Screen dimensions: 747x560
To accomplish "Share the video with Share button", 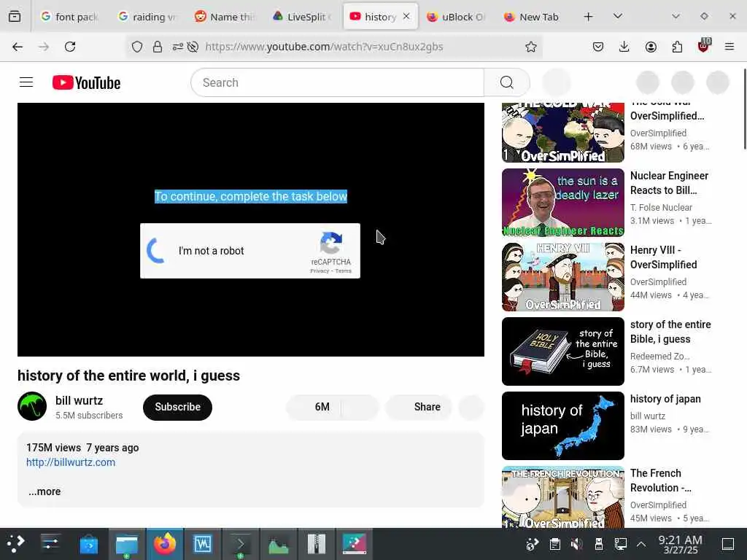I will coord(419,407).
